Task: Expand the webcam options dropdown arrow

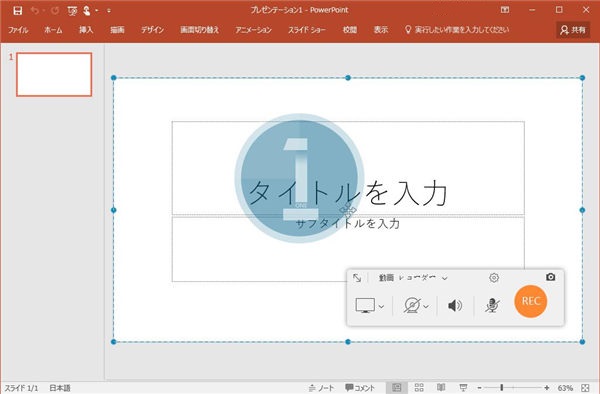Action: (426, 306)
